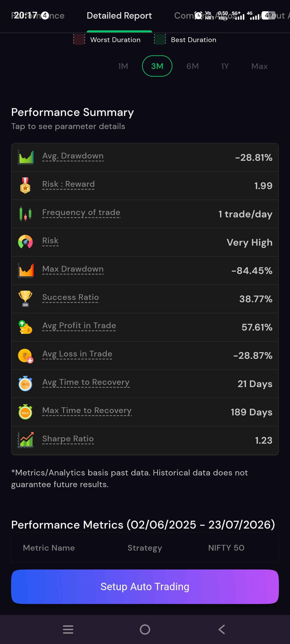Image resolution: width=290 pixels, height=644 pixels.
Task: Tap the Avg Profit in Trade coins icon
Action: click(25, 327)
